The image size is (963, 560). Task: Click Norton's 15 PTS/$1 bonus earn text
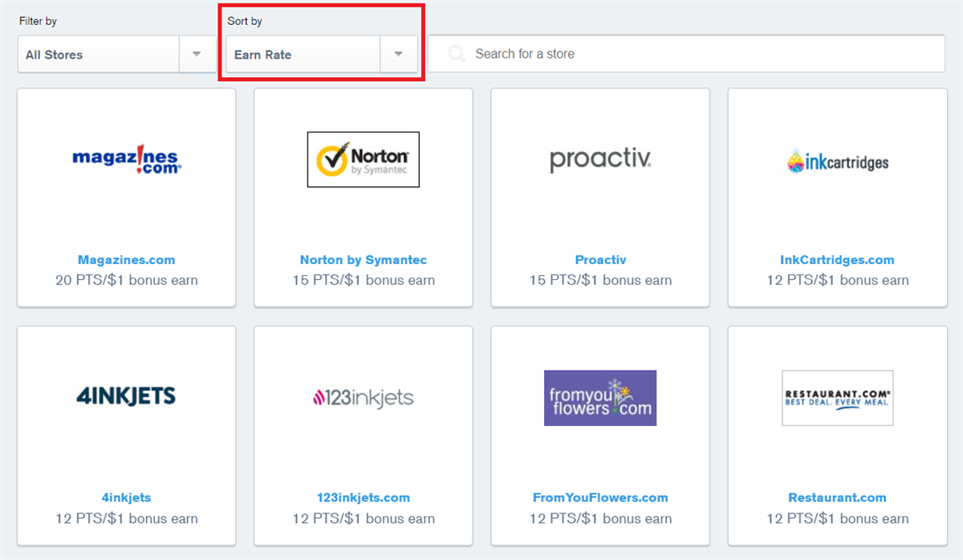(x=364, y=280)
